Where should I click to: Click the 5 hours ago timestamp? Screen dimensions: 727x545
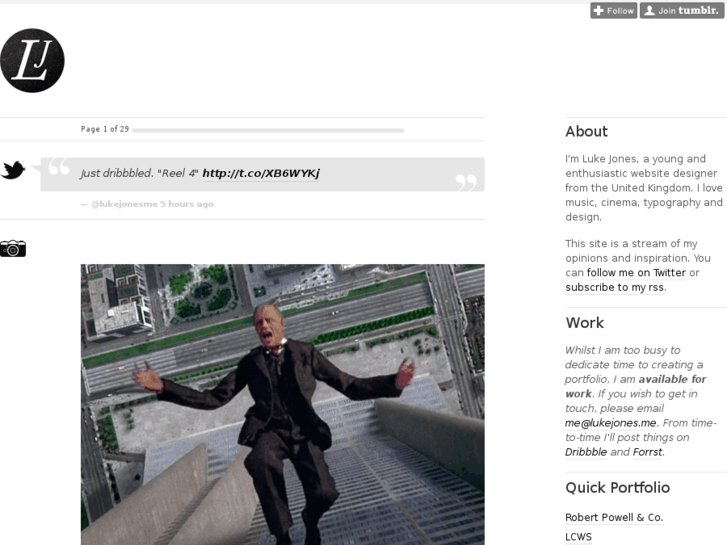(x=187, y=204)
